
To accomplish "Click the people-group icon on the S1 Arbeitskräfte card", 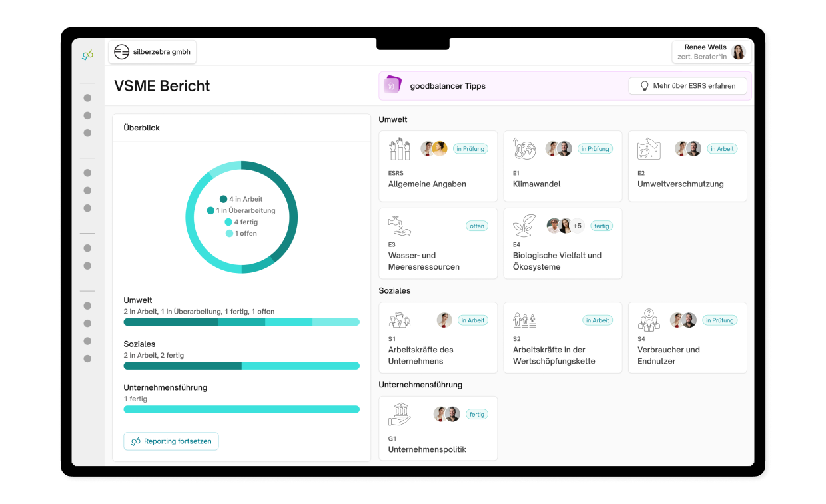I will click(400, 320).
